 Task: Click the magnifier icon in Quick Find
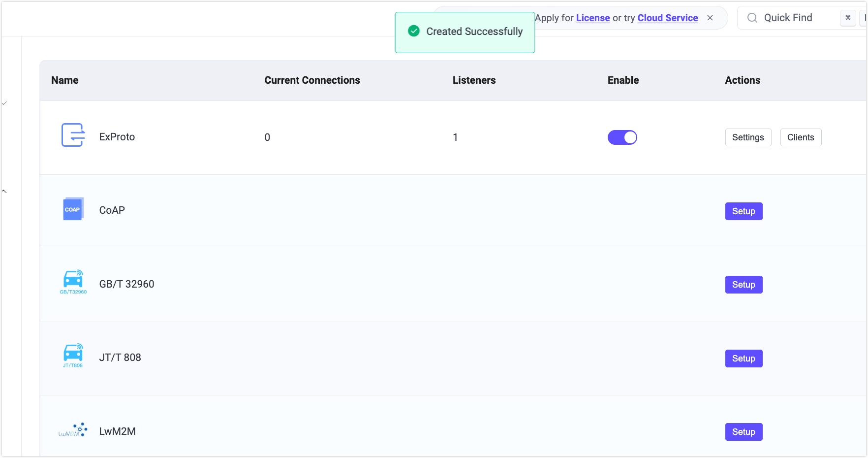click(752, 17)
